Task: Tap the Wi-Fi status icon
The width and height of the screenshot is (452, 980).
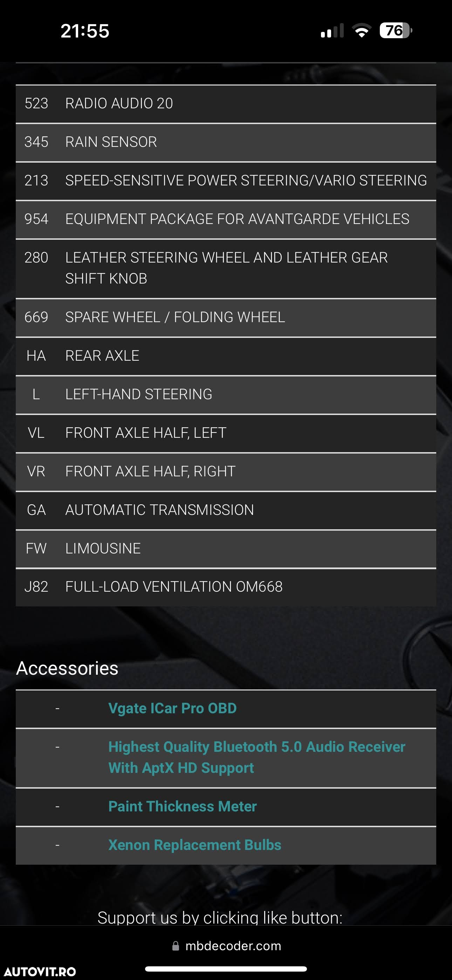Action: (362, 30)
